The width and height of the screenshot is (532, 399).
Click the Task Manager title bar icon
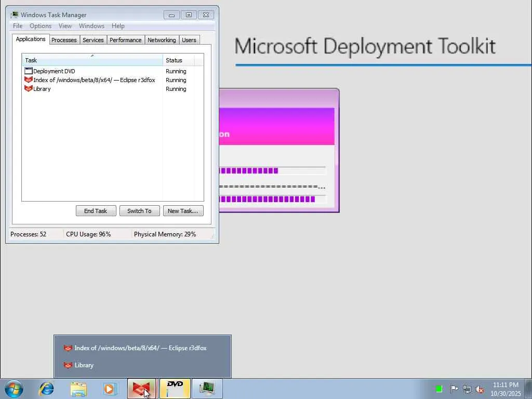[x=14, y=15]
